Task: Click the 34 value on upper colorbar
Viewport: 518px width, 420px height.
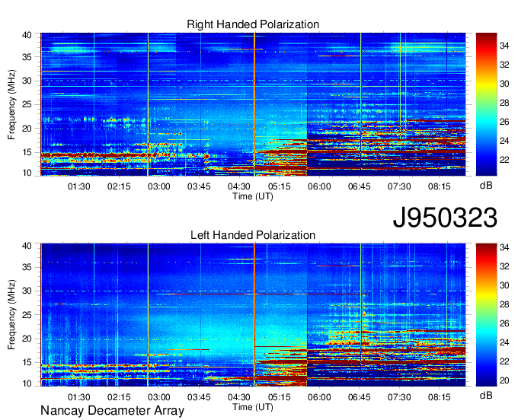Action: 504,46
